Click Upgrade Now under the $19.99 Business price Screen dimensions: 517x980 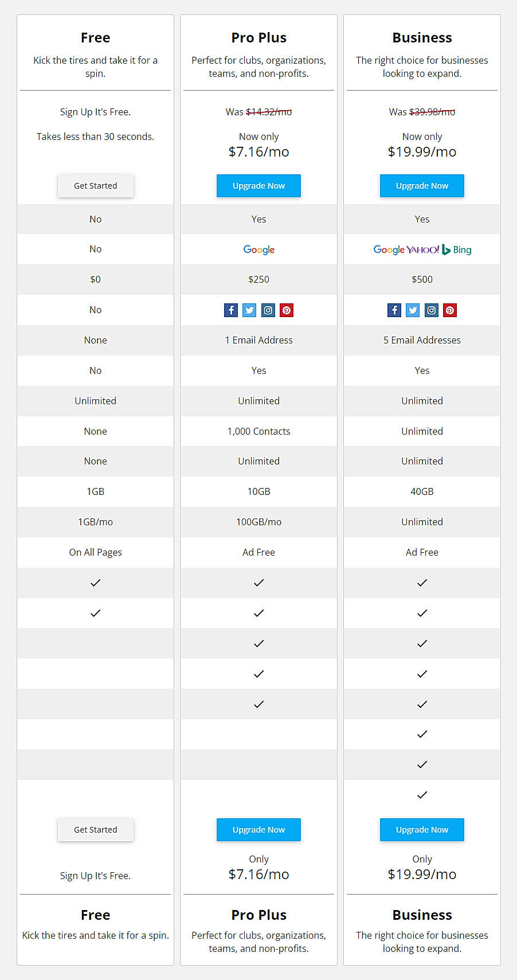point(422,185)
